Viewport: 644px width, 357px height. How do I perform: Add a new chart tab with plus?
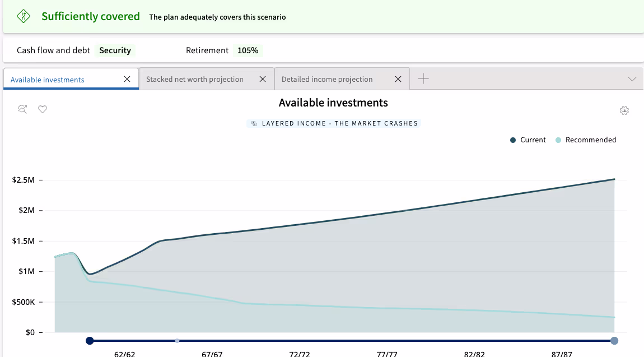[x=423, y=78]
